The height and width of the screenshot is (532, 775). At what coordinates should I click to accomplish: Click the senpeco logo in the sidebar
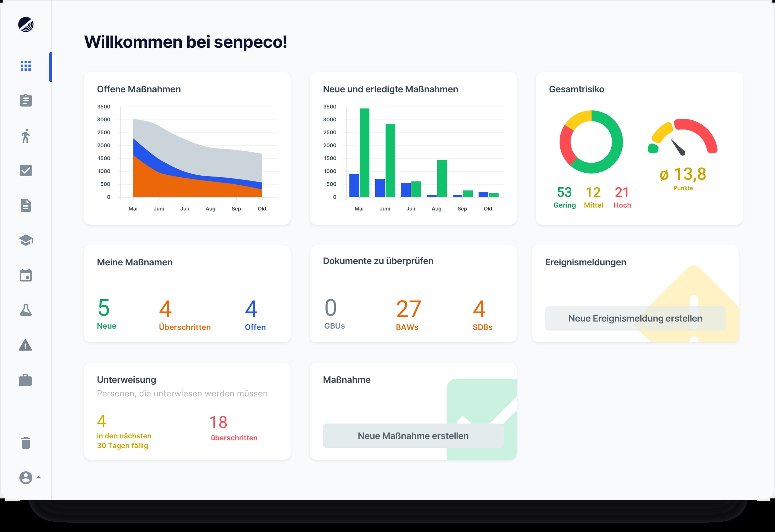[26, 24]
